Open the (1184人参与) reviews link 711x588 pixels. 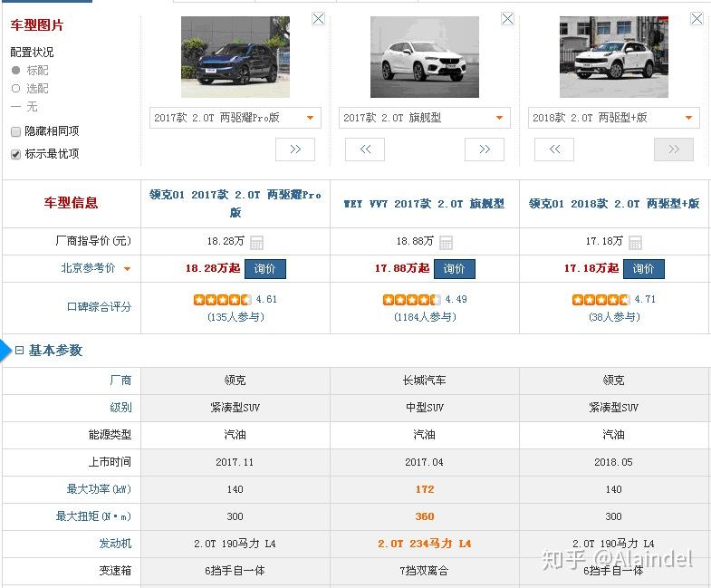click(425, 317)
